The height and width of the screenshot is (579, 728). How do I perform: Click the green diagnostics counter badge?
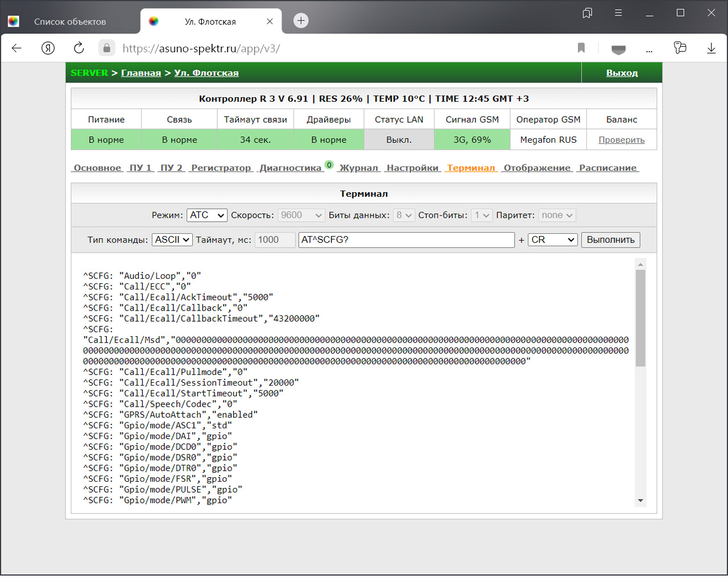pyautogui.click(x=329, y=165)
